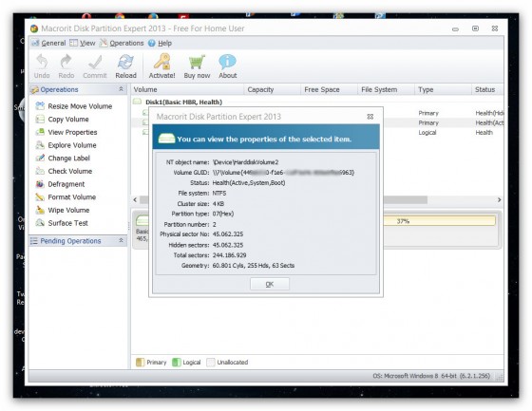Sort by Capacity column header
The width and height of the screenshot is (532, 411).
pos(272,89)
